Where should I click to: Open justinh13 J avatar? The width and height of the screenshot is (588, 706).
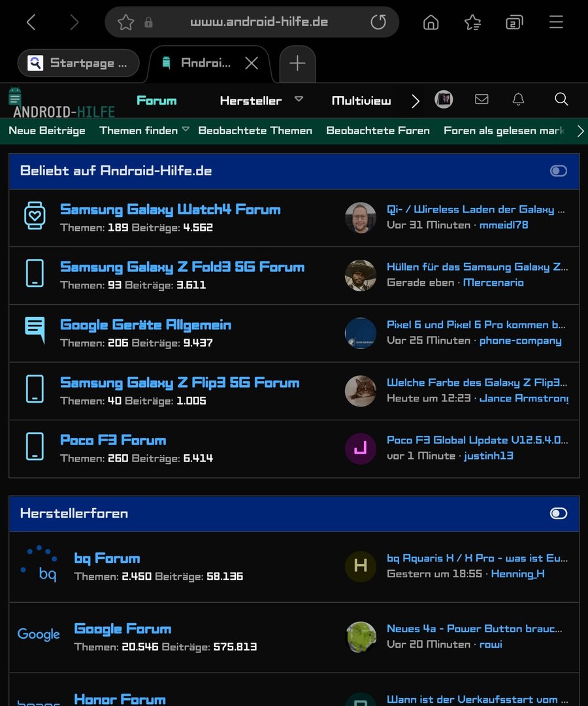point(361,448)
